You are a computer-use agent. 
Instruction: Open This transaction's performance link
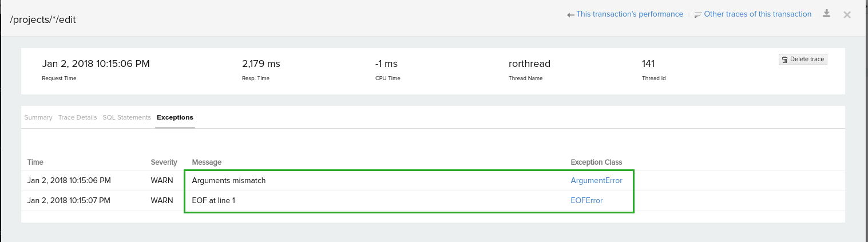click(629, 14)
